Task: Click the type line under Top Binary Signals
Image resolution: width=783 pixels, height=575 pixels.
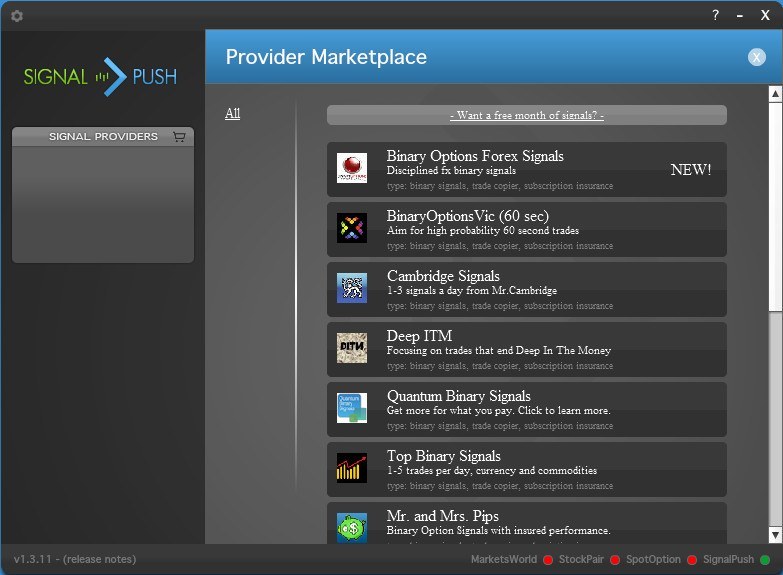Action: pos(499,486)
